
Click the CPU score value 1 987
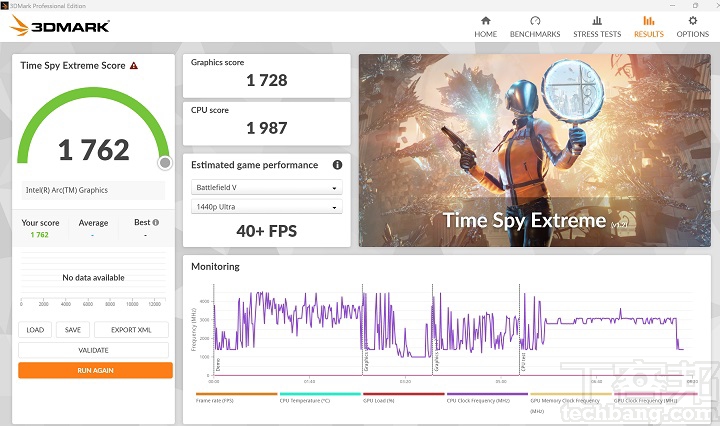267,128
